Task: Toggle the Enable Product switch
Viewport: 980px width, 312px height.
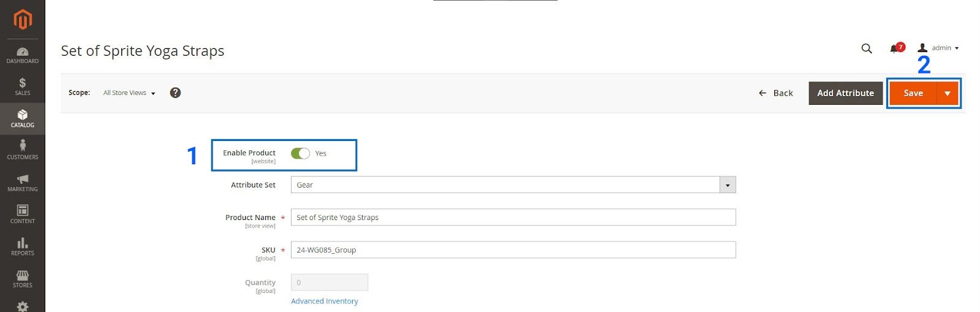Action: pyautogui.click(x=300, y=153)
